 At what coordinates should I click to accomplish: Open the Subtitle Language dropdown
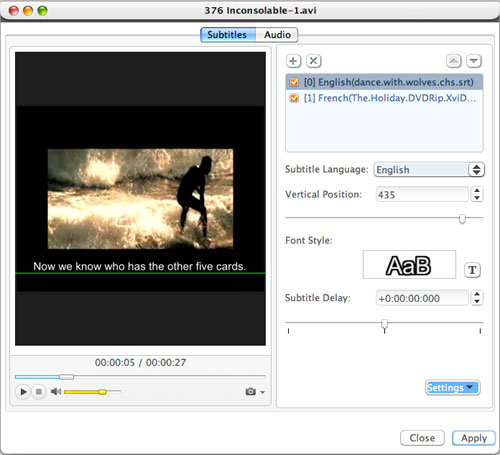pos(429,170)
